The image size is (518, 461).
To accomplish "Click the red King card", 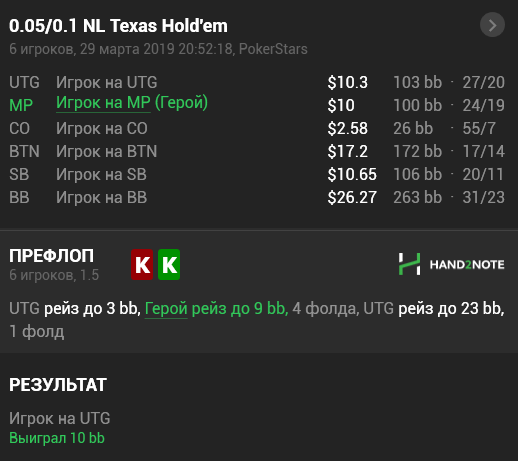I will pos(142,264).
